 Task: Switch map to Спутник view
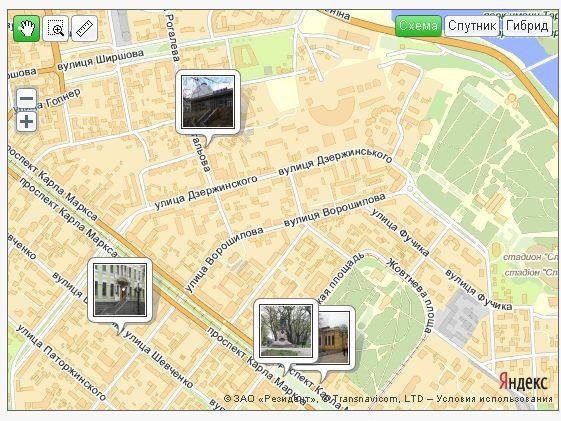point(472,26)
